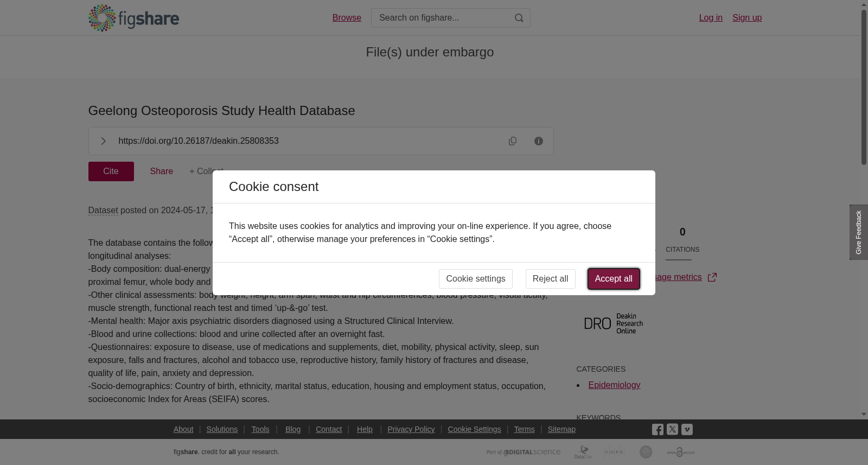Open the external link icon beside usage metrics
The height and width of the screenshot is (465, 868).
tap(712, 277)
